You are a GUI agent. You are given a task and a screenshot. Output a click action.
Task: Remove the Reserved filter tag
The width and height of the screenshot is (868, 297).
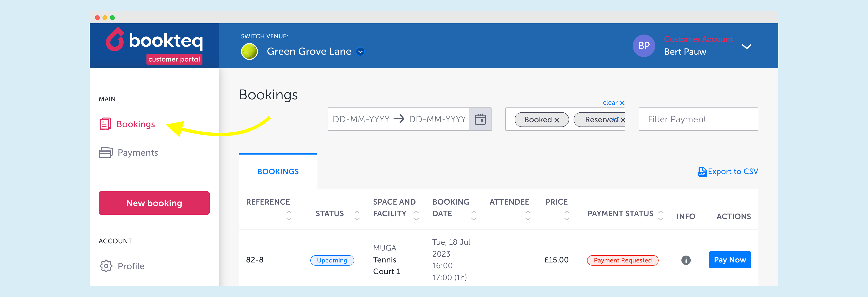pos(623,120)
